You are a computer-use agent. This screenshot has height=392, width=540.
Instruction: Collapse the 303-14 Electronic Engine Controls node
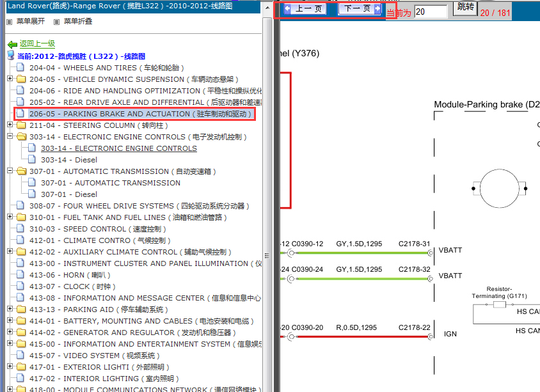10,136
